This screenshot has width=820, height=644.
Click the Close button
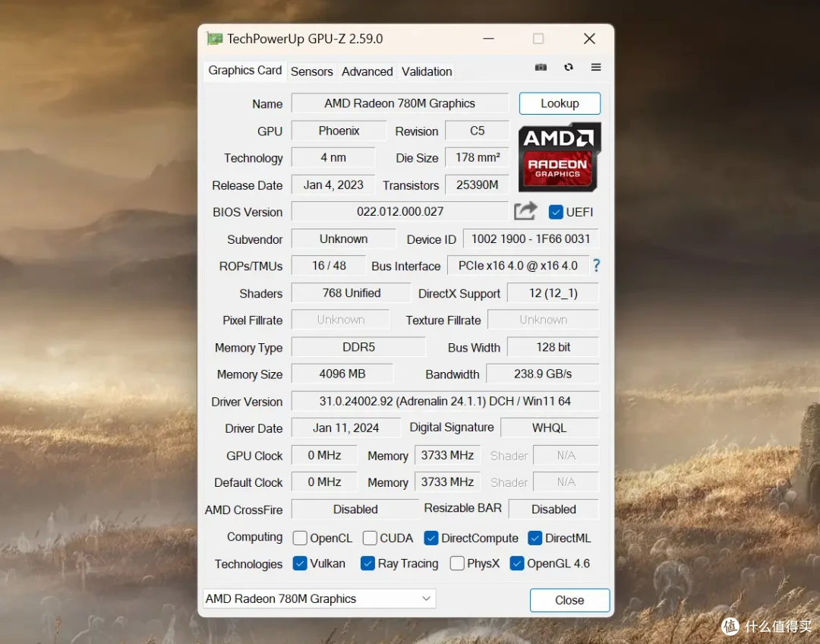(x=569, y=600)
